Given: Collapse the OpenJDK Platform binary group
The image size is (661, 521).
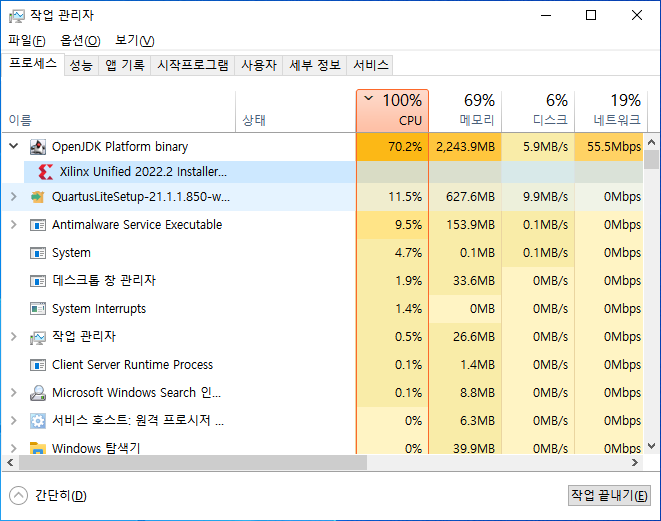Looking at the screenshot, I should tap(13, 146).
